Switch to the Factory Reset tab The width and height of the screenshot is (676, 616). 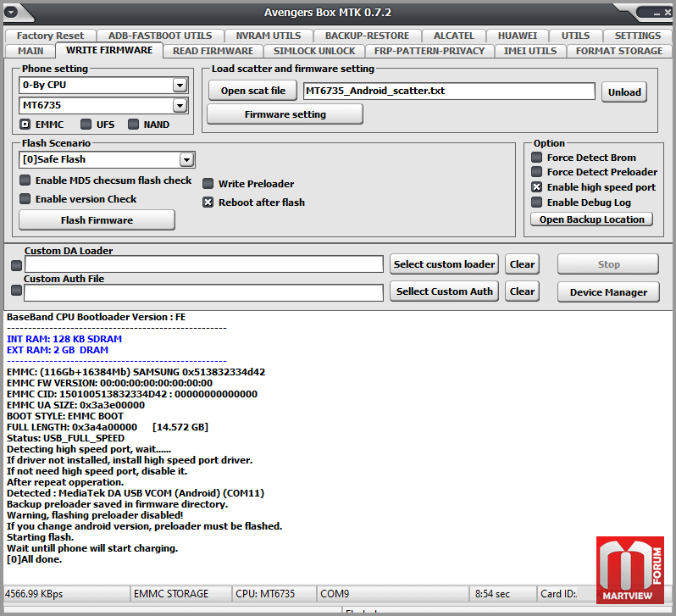click(51, 36)
